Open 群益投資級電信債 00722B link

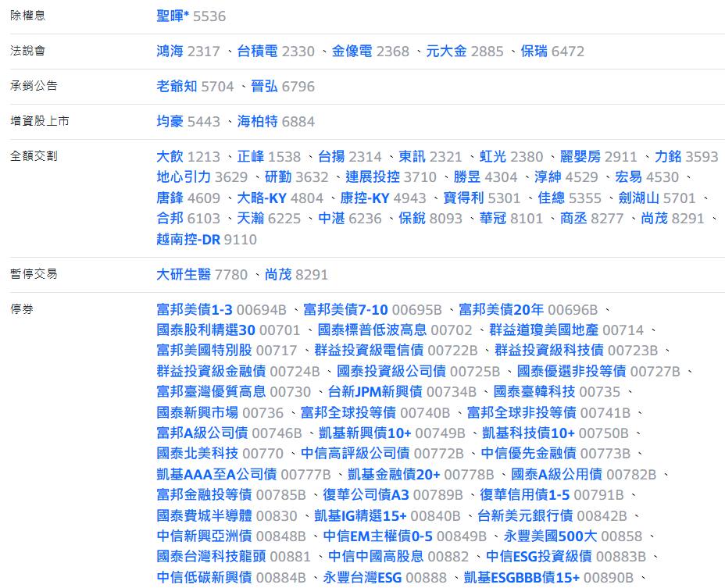point(396,351)
